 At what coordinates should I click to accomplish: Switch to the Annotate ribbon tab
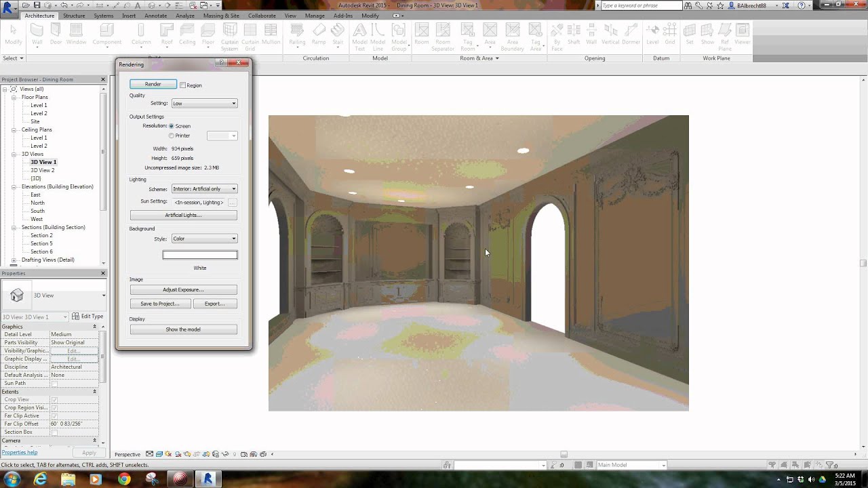(156, 16)
